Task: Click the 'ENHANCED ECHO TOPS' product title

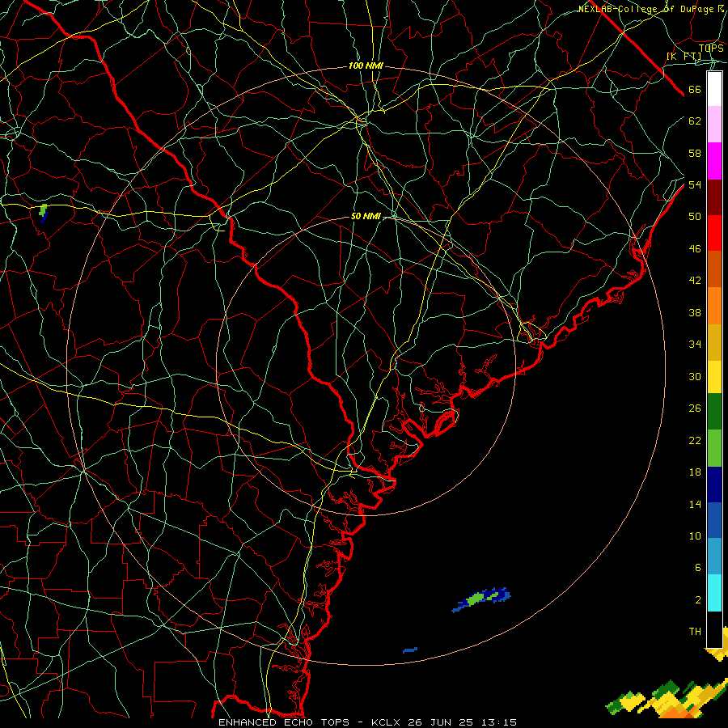Action: pos(284,722)
